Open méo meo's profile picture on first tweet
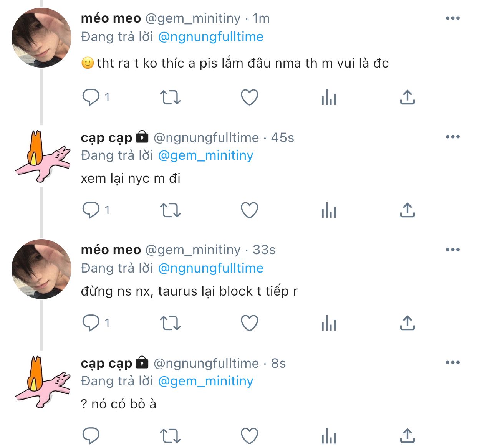The width and height of the screenshot is (477, 448). click(x=41, y=38)
